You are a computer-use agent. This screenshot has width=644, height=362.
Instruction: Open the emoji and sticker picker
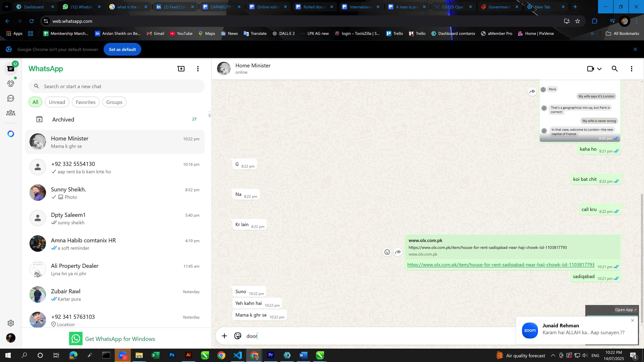(x=238, y=336)
